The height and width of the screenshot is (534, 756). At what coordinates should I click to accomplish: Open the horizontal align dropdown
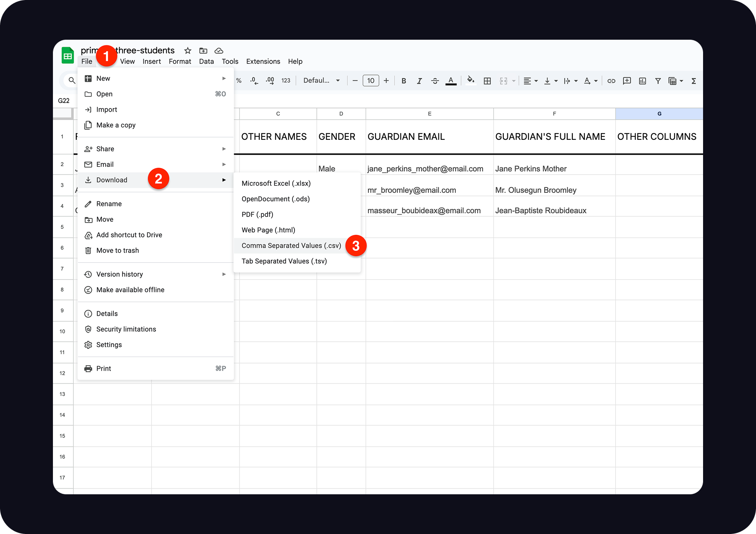point(531,81)
